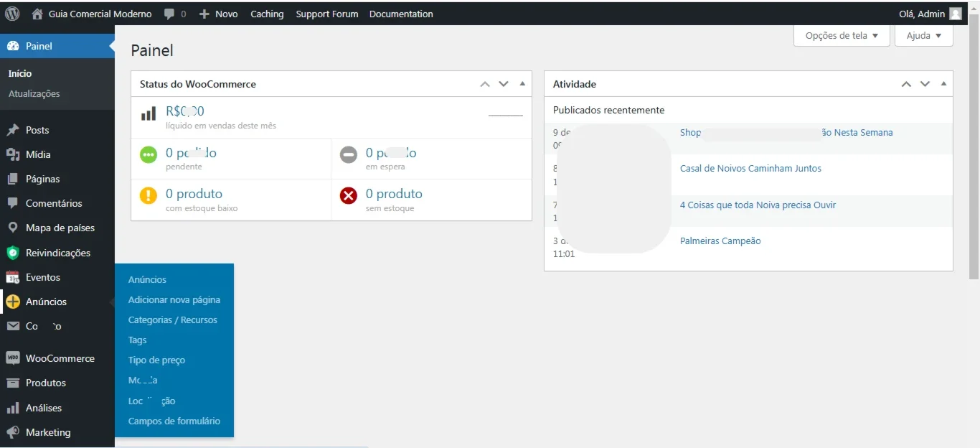Click the green pending orders icon
The height and width of the screenshot is (448, 980).
coord(149,154)
